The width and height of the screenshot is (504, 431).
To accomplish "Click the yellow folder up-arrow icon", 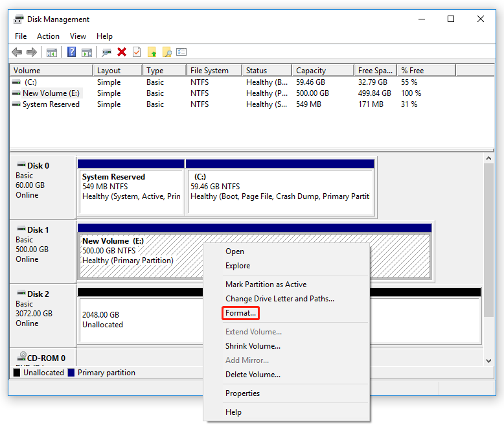I will (x=152, y=52).
